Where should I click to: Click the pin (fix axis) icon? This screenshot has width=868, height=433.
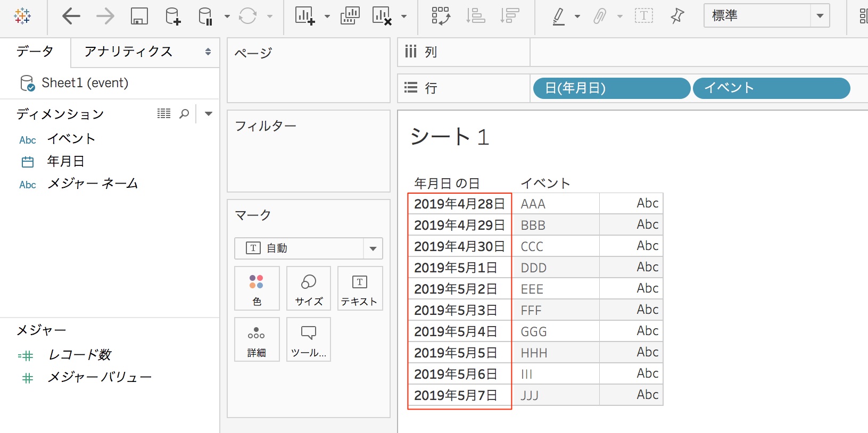point(677,16)
